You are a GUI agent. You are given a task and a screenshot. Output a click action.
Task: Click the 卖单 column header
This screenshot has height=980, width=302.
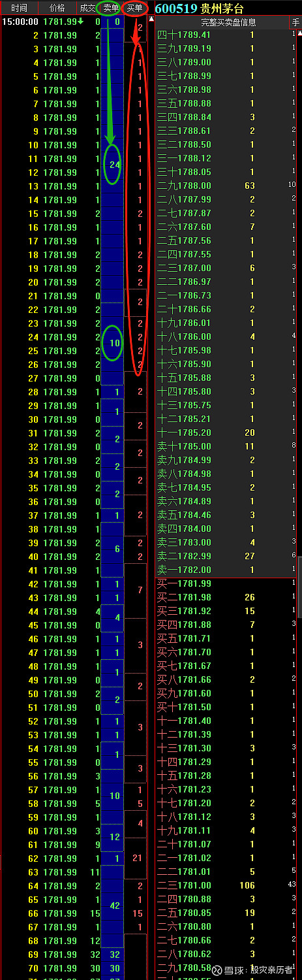(111, 8)
